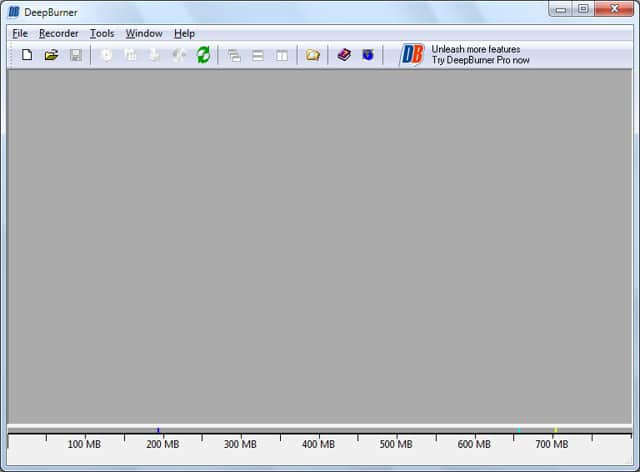Open the Recorder menu
This screenshot has height=472, width=640.
click(x=59, y=33)
